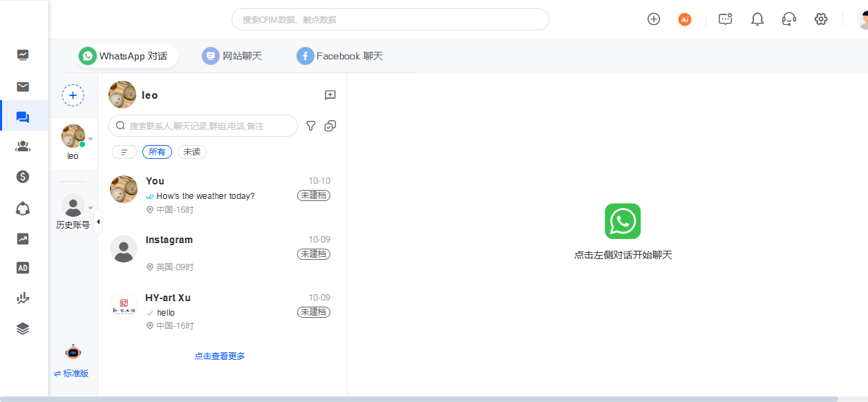
Task: Click the plus circle icon in top bar
Action: pyautogui.click(x=654, y=19)
